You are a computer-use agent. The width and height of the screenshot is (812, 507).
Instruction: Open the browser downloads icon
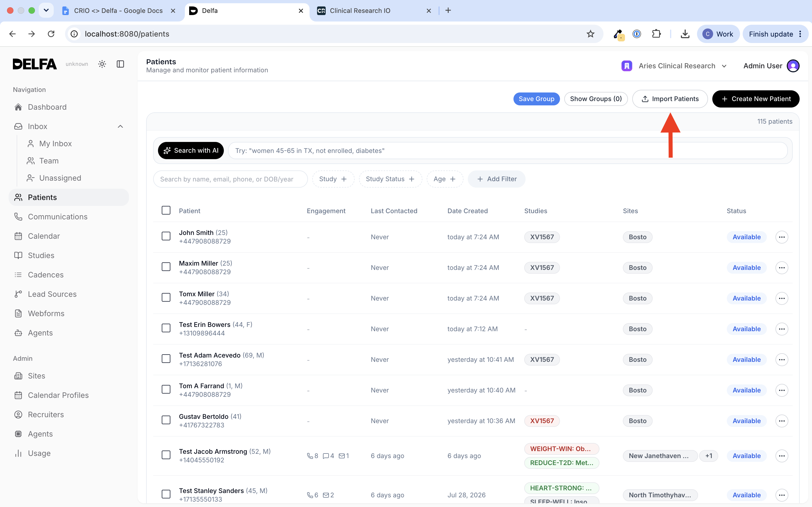coord(685,34)
